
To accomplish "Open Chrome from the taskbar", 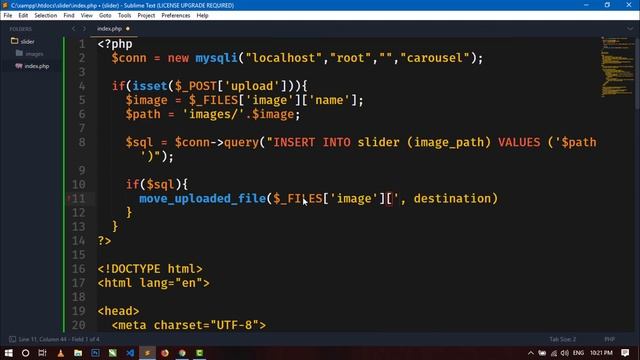I will coord(182,353).
